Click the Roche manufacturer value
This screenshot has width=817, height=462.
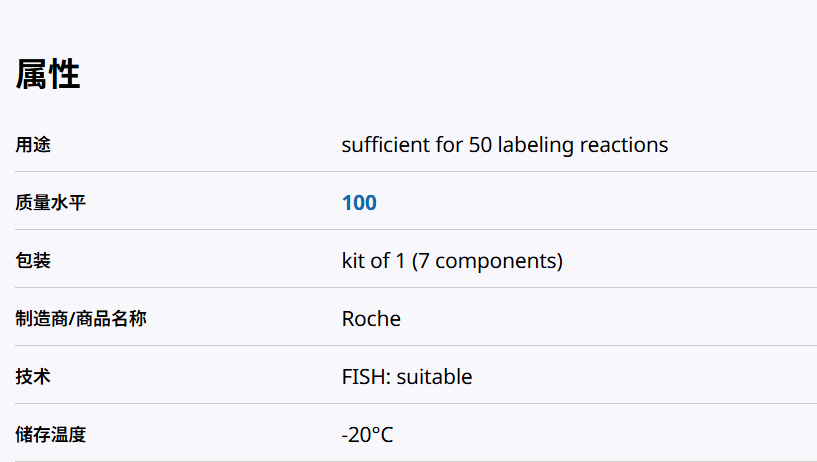[371, 319]
